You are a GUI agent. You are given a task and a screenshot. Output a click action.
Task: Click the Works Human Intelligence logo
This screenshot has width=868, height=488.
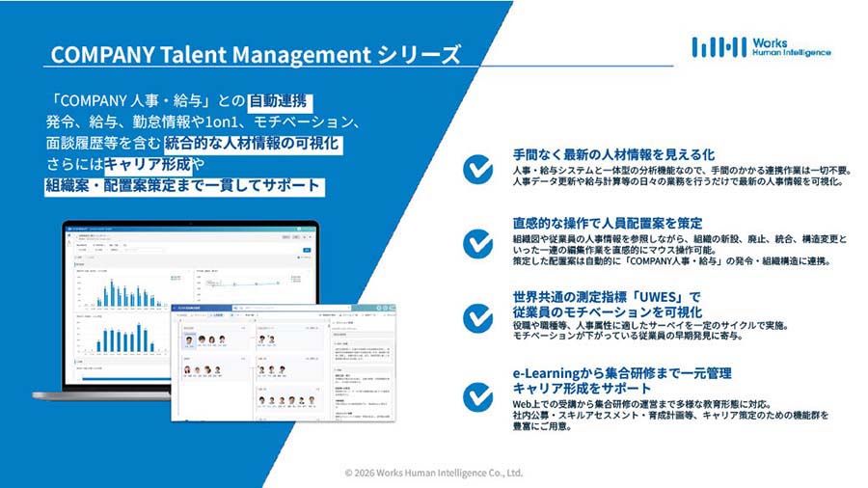(x=761, y=47)
